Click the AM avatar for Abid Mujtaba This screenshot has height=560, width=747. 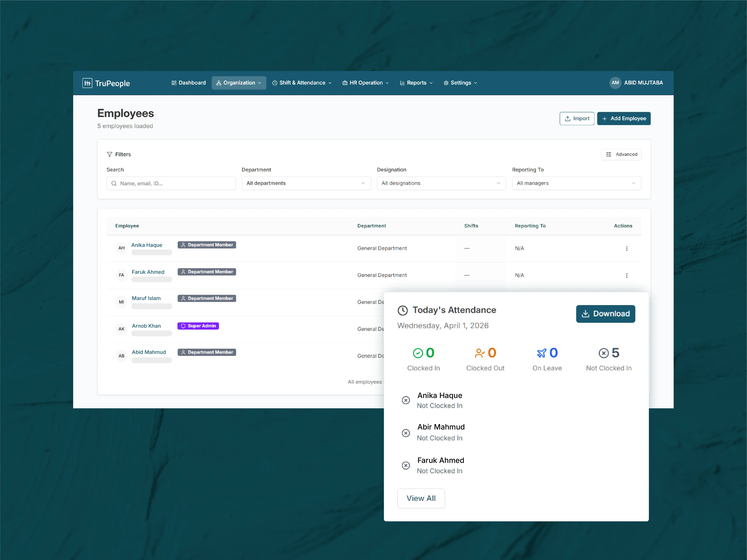tap(615, 83)
